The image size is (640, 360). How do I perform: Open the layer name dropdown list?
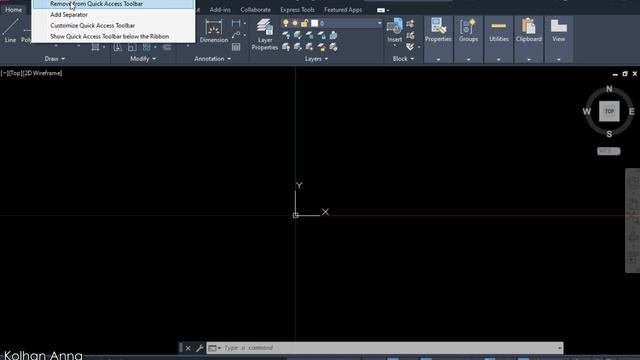tap(379, 23)
